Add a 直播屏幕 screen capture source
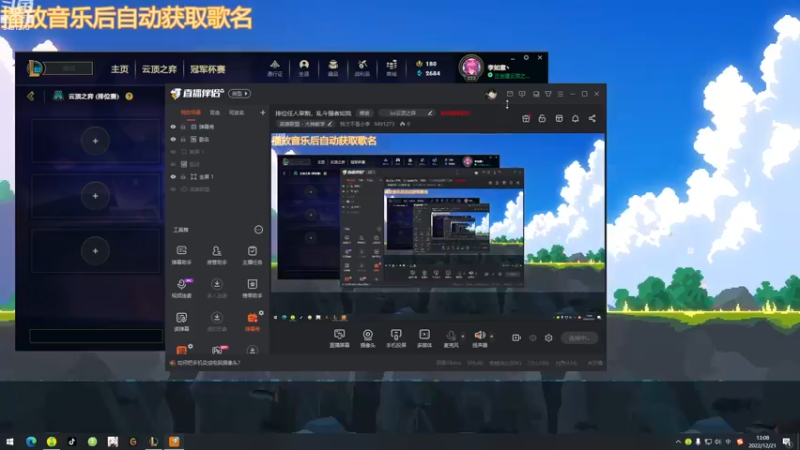 point(339,338)
